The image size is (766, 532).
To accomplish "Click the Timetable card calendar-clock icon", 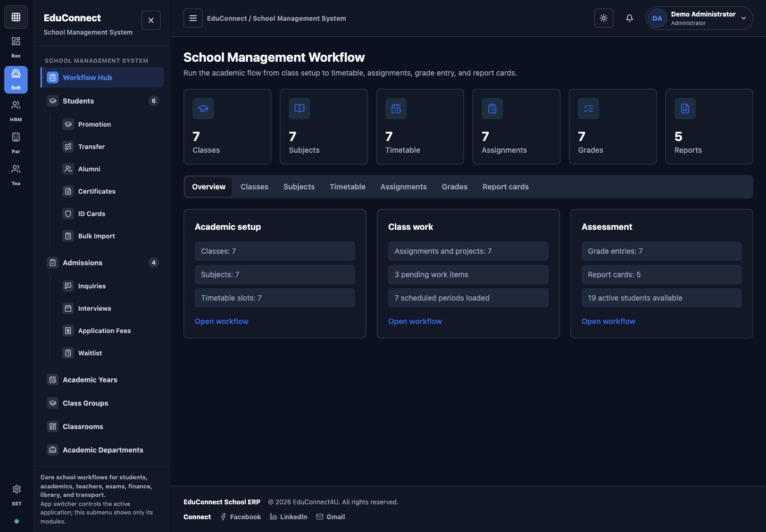I will pyautogui.click(x=396, y=109).
